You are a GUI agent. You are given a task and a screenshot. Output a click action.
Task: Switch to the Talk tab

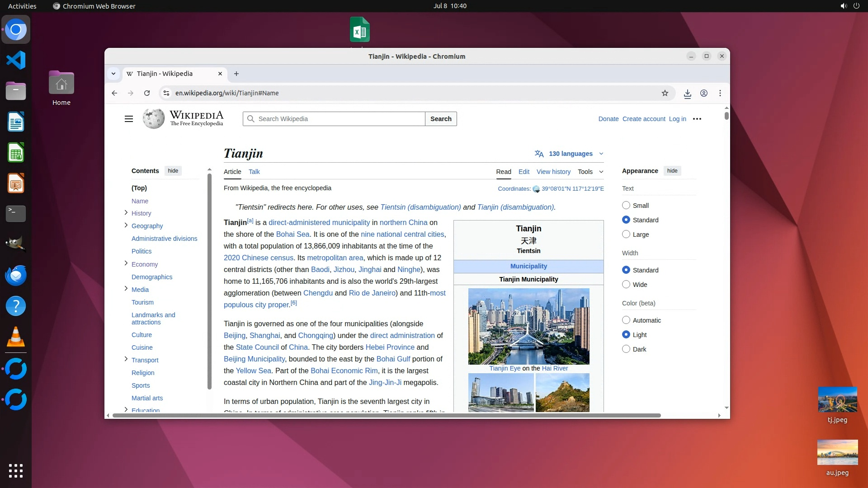pos(254,172)
